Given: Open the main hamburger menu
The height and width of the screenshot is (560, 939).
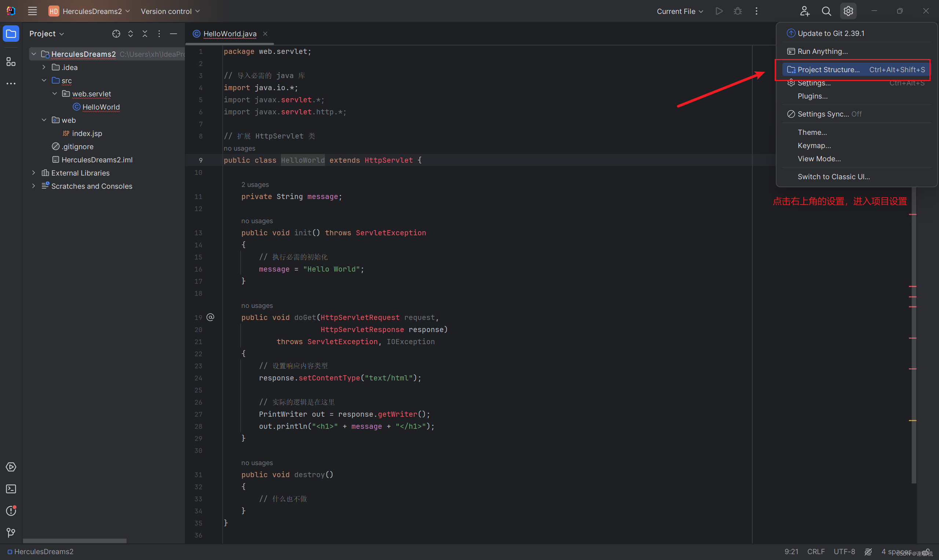Looking at the screenshot, I should pos(32,11).
